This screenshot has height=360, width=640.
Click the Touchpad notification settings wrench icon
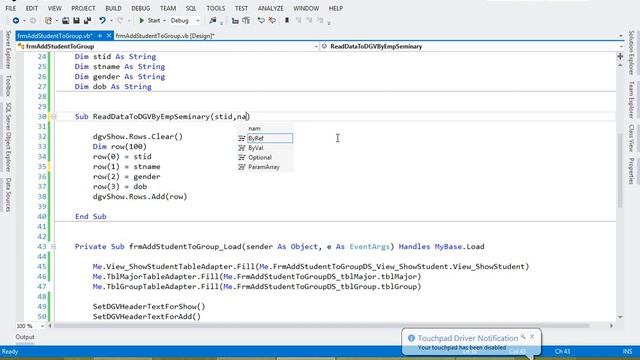[x=523, y=337]
